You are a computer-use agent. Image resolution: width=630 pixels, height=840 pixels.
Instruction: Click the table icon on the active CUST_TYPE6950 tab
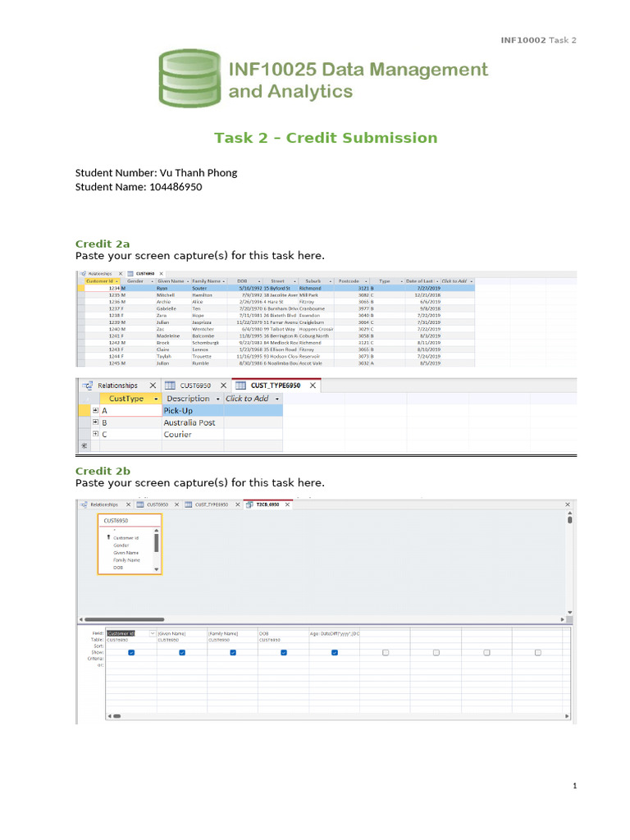coord(241,386)
